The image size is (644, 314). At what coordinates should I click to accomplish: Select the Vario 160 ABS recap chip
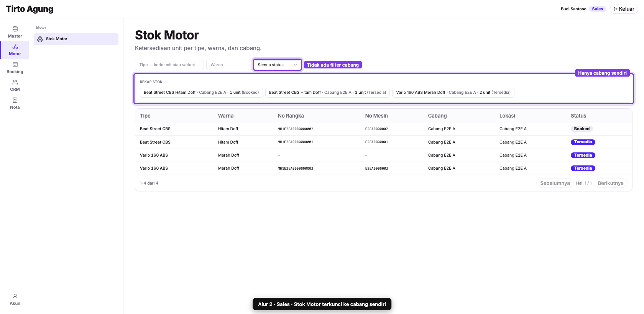[453, 93]
